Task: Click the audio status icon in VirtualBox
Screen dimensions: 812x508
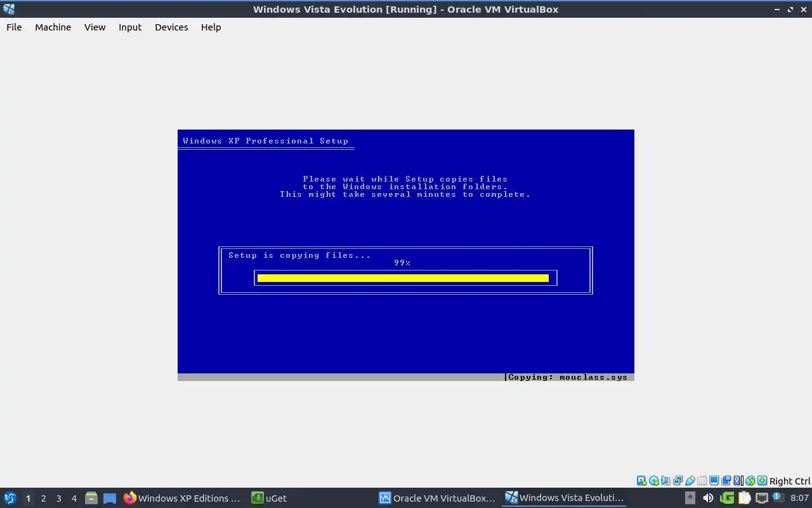Action: click(x=665, y=481)
